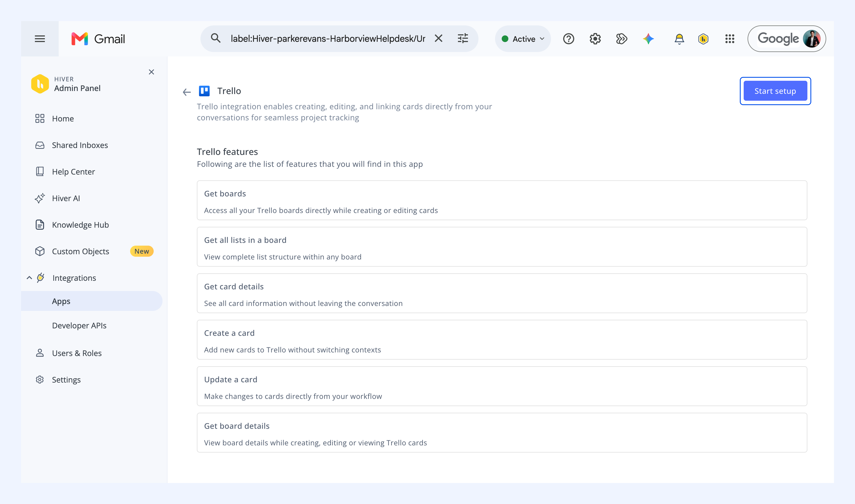Click the 'Trello features' heading
The height and width of the screenshot is (504, 855).
(227, 152)
